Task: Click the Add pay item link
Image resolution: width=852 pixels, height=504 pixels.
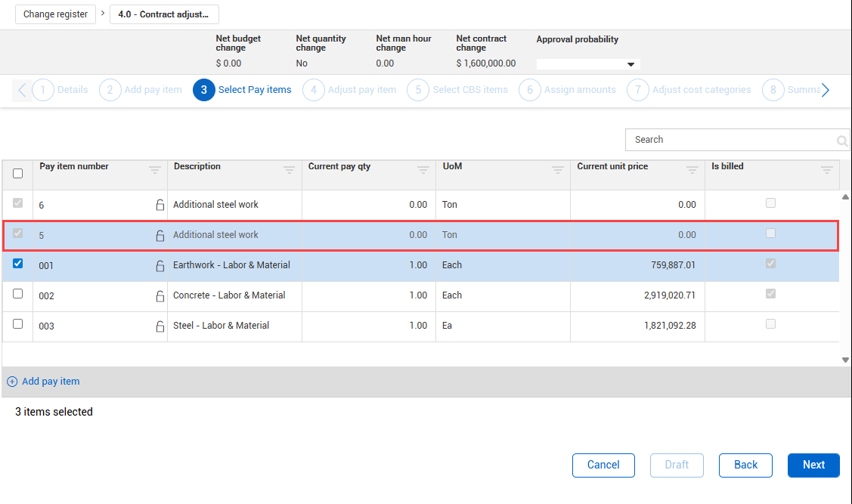Action: 50,382
